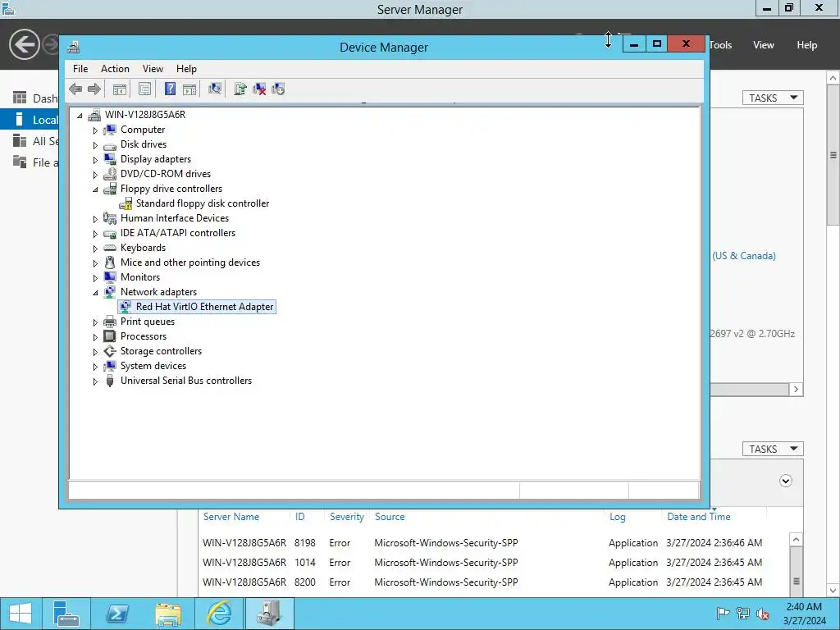This screenshot has height=630, width=840.
Task: Click the circular chevron expand button in Server Manager
Action: [785, 481]
